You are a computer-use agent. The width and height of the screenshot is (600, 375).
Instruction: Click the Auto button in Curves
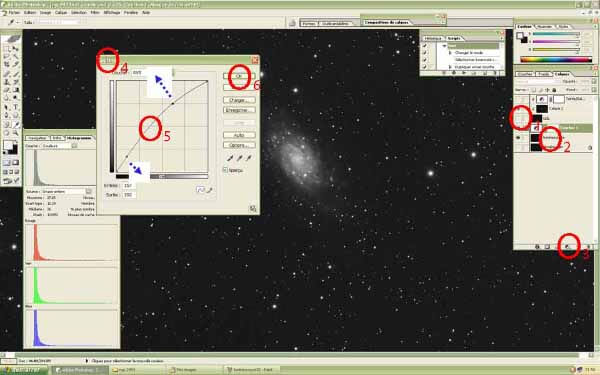pyautogui.click(x=239, y=135)
